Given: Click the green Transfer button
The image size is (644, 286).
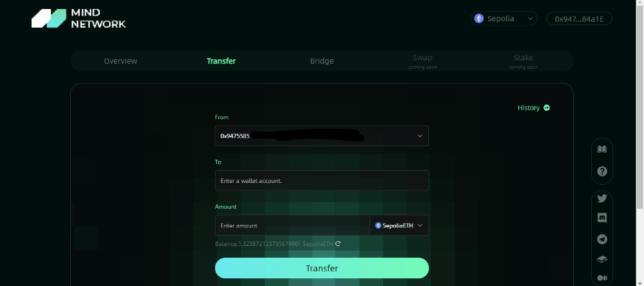Looking at the screenshot, I should pyautogui.click(x=321, y=269).
